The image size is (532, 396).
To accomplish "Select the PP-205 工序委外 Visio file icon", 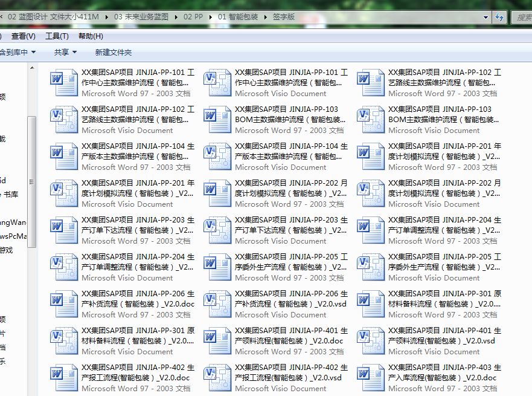I will point(371,267).
